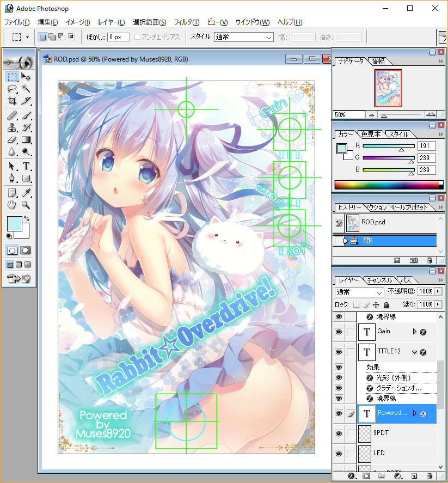Select the Gradient tool
The height and width of the screenshot is (483, 448).
pos(26,140)
